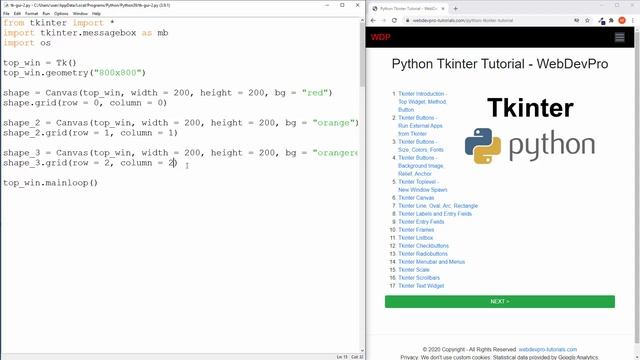Open the IDLE Format menu
640x360 pixels.
click(31, 13)
